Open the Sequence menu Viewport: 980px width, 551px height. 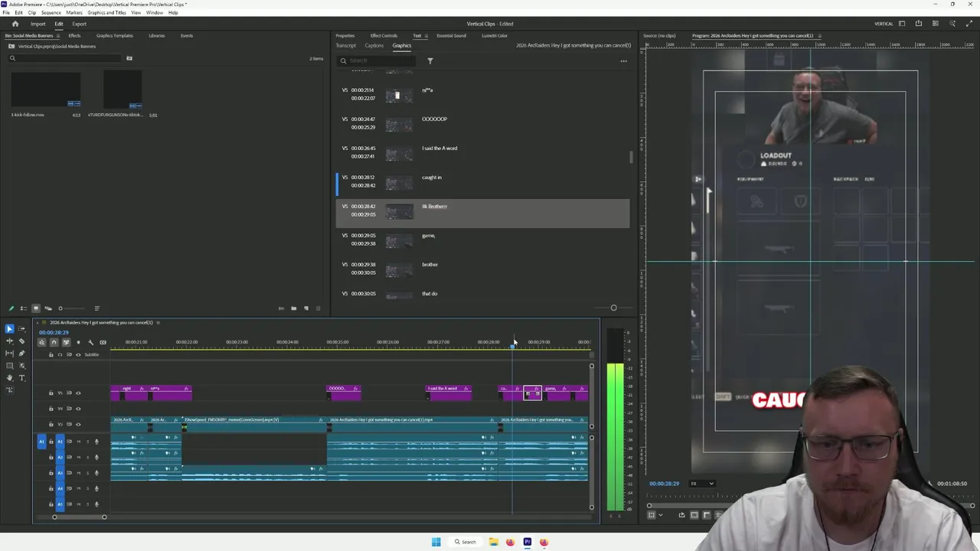click(51, 13)
